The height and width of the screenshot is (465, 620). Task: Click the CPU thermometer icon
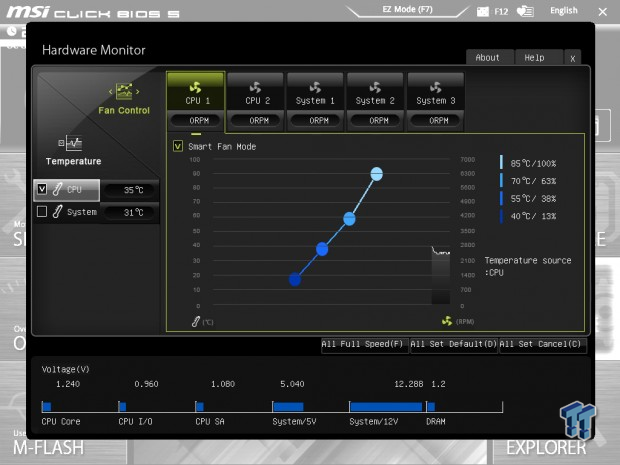click(57, 189)
